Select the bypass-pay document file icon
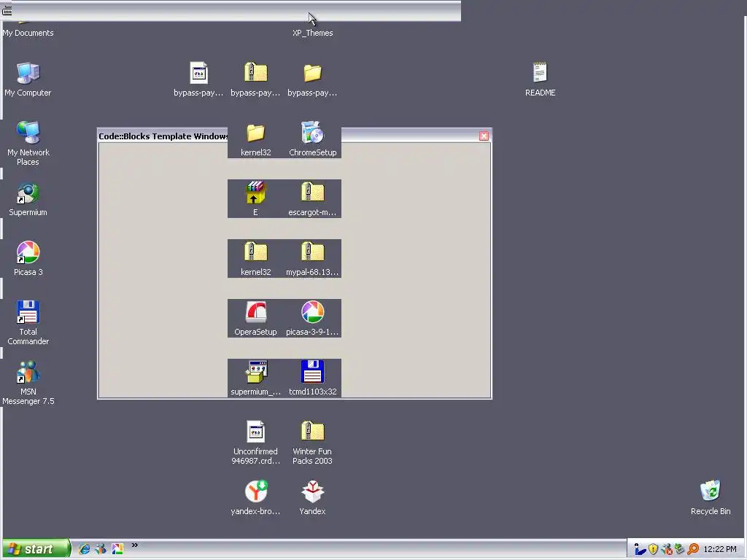 click(198, 74)
